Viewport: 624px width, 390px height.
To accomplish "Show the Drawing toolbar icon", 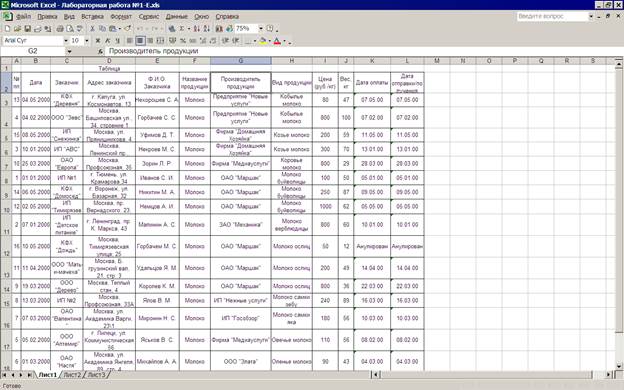I will (x=229, y=29).
